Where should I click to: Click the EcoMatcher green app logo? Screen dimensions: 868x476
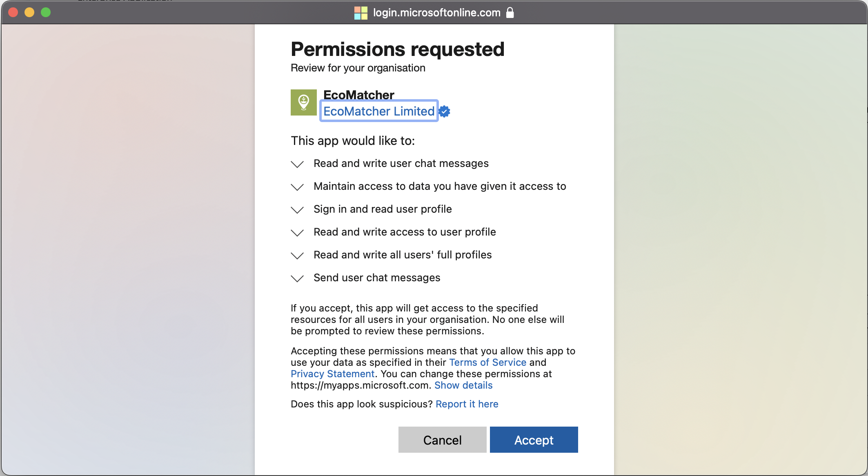pos(303,102)
